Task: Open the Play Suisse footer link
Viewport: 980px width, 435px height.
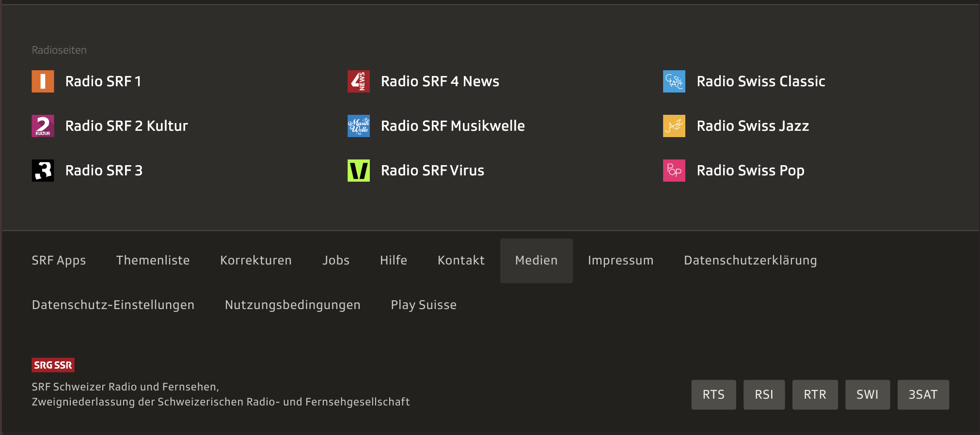Action: 424,305
